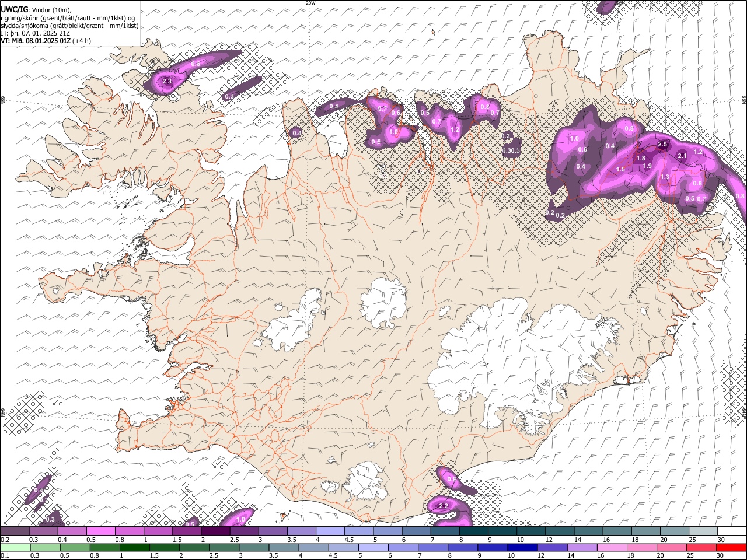Select the darkest purple swatch labeled 2

click(x=215, y=531)
